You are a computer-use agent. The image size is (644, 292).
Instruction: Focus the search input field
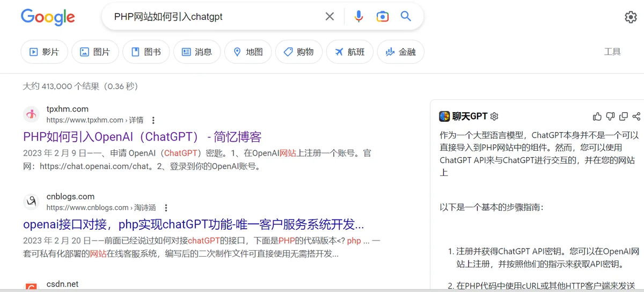(x=215, y=17)
